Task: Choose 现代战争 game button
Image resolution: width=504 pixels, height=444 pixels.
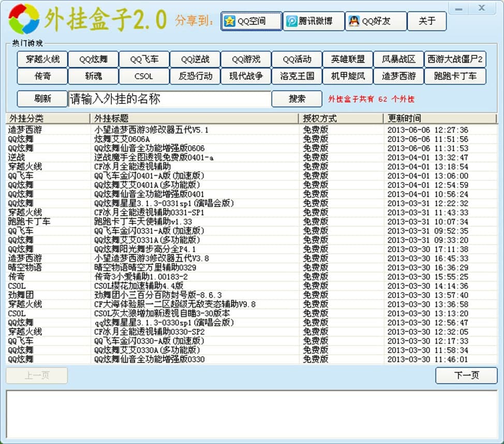Action: point(246,76)
